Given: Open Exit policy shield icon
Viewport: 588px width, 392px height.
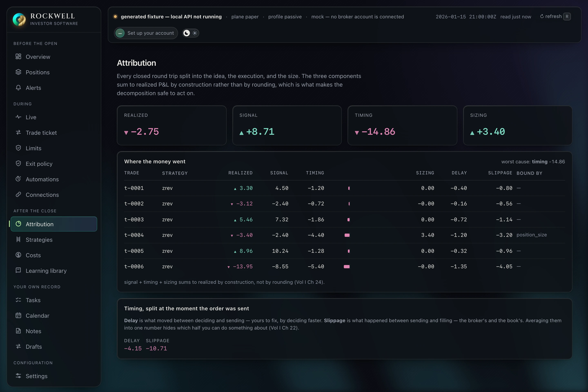Looking at the screenshot, I should (x=18, y=164).
